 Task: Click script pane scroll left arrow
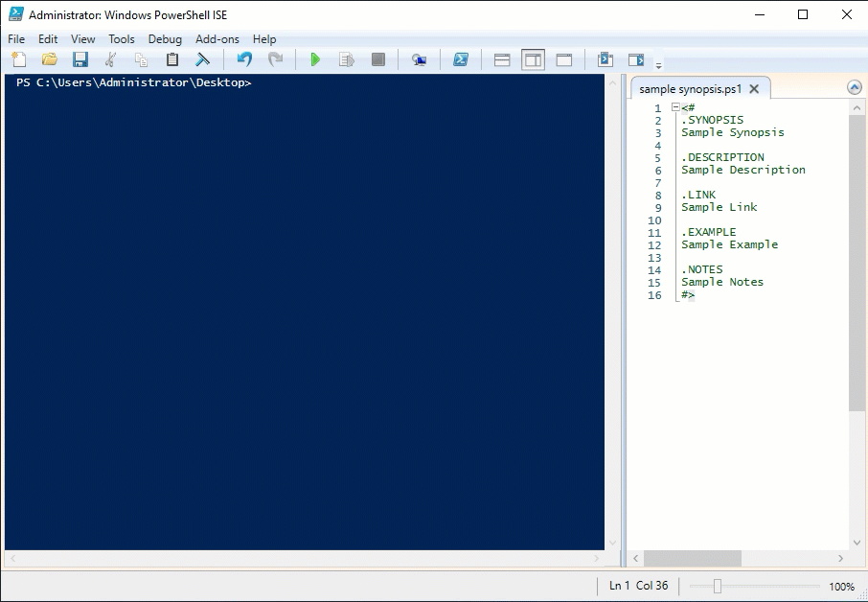point(635,558)
